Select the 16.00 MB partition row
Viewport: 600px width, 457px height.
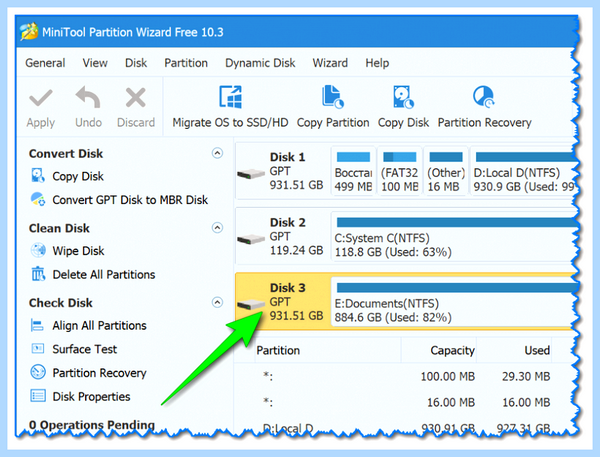tap(406, 402)
